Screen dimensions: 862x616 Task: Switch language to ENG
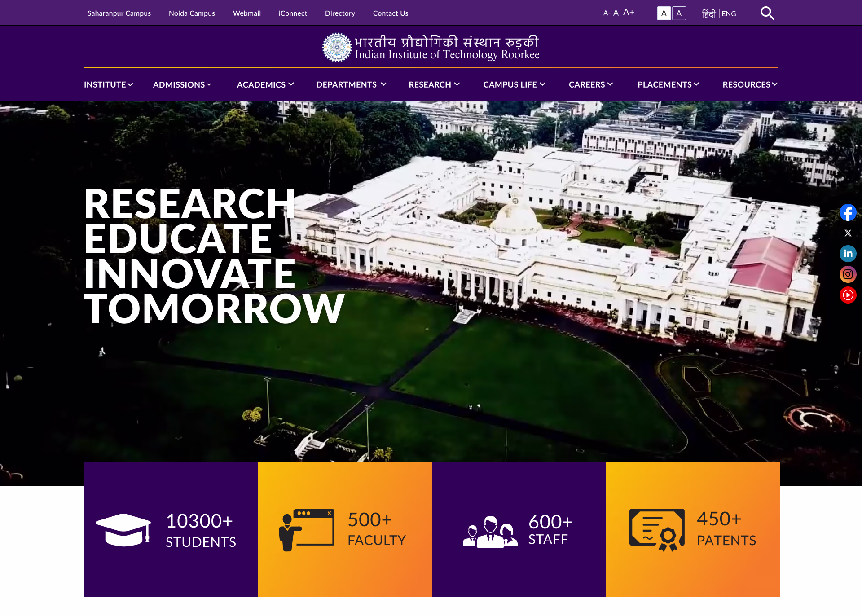coord(729,14)
